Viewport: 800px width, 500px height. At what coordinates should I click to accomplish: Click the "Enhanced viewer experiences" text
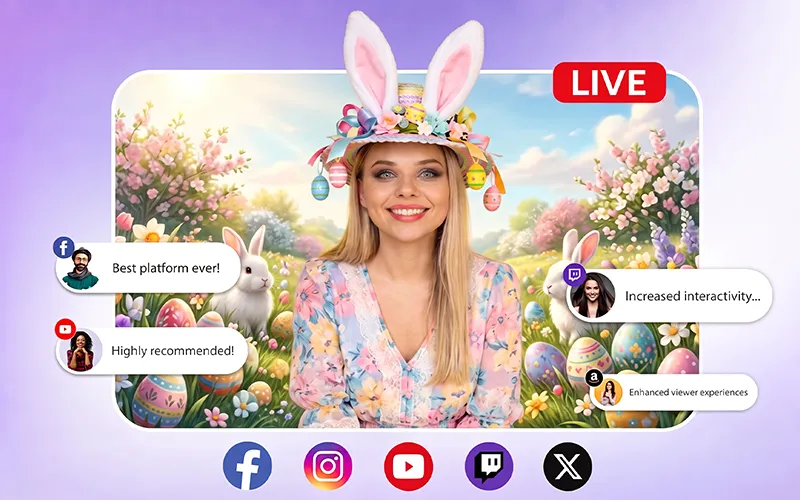point(688,392)
